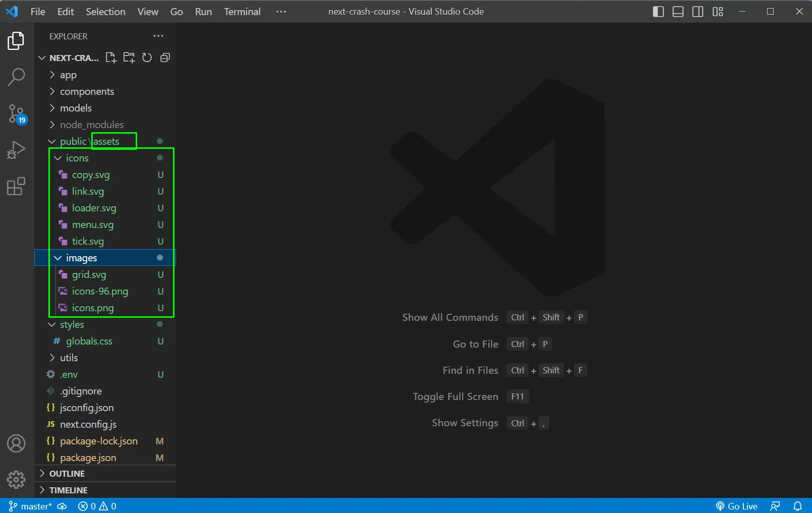Open notifications bell in status bar
Viewport: 812px width, 513px height.
(x=797, y=506)
